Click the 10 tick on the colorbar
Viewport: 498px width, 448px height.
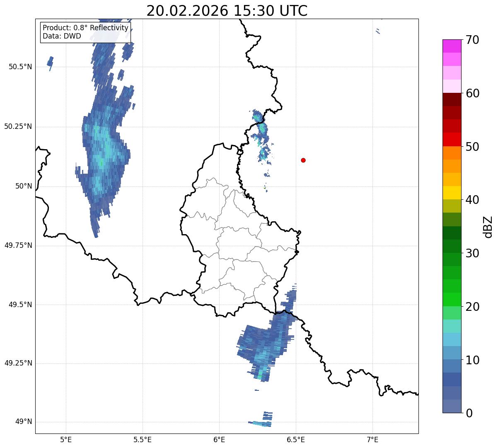point(472,360)
